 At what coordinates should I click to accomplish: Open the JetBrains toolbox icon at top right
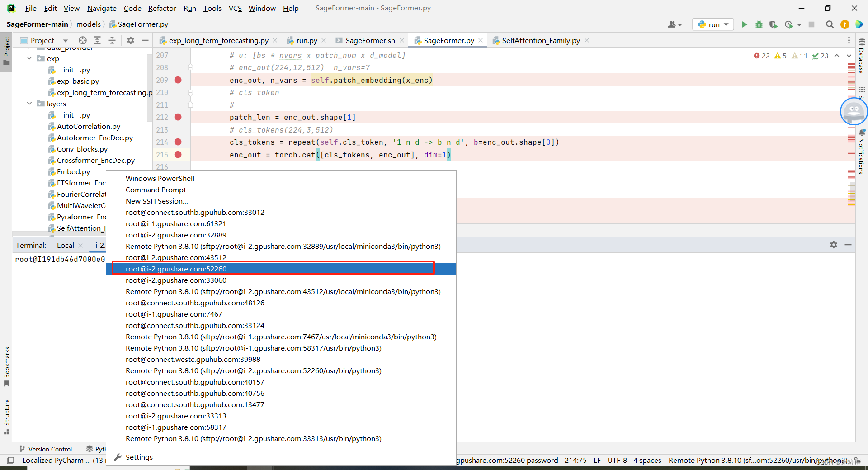pos(859,24)
